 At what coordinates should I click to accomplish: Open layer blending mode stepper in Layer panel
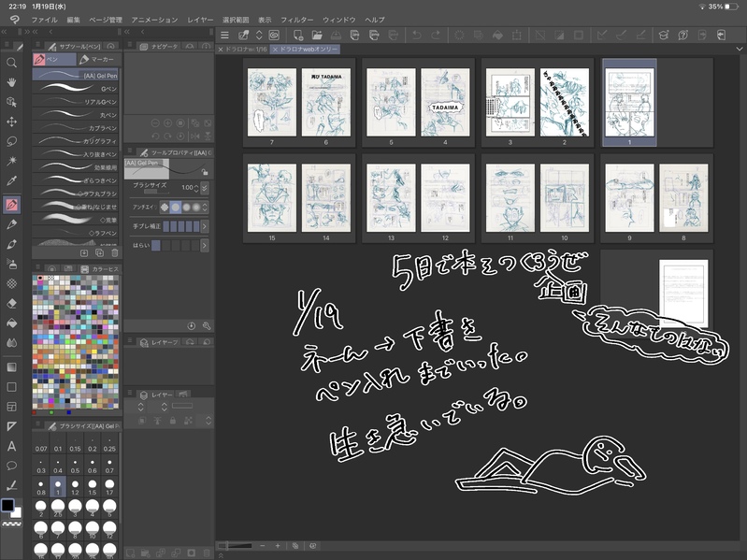140,407
